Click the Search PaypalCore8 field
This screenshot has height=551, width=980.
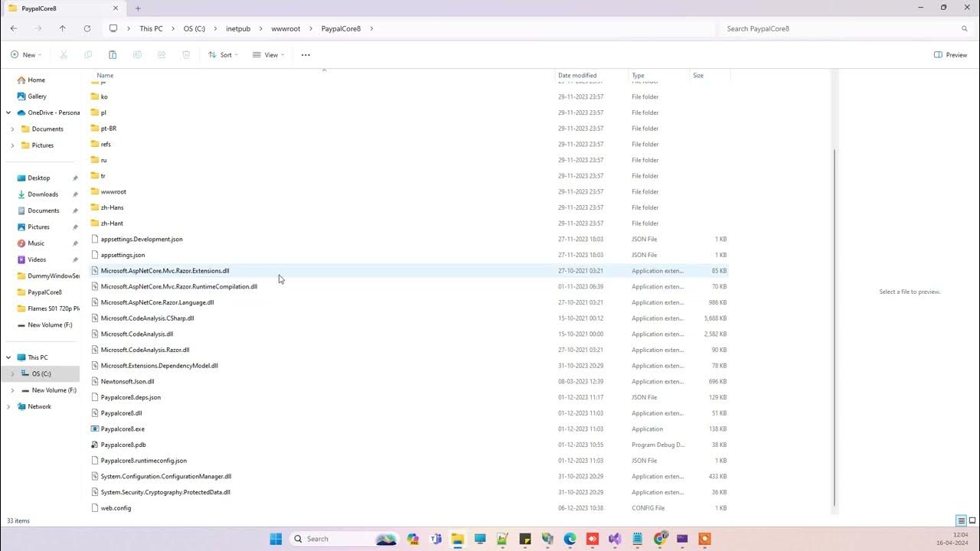[x=844, y=28]
